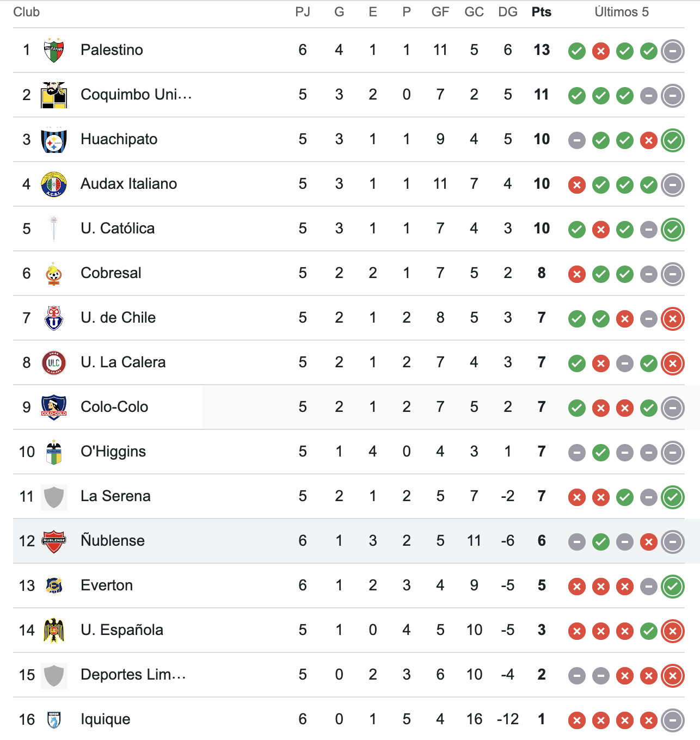This screenshot has height=740, width=700.
Task: Select the Iquique table row name
Action: [106, 719]
